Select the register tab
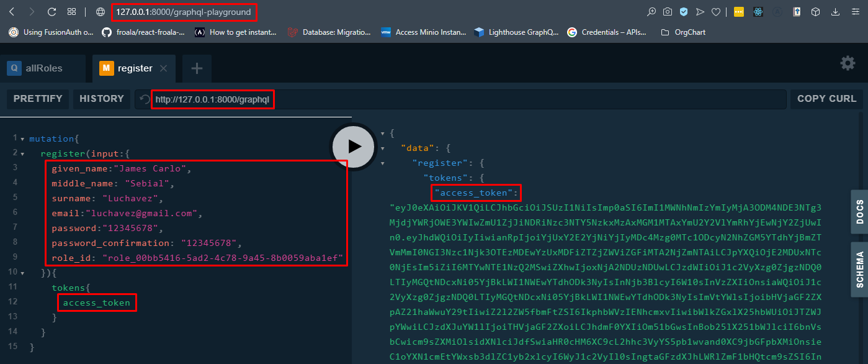This screenshot has width=868, height=364. tap(135, 68)
